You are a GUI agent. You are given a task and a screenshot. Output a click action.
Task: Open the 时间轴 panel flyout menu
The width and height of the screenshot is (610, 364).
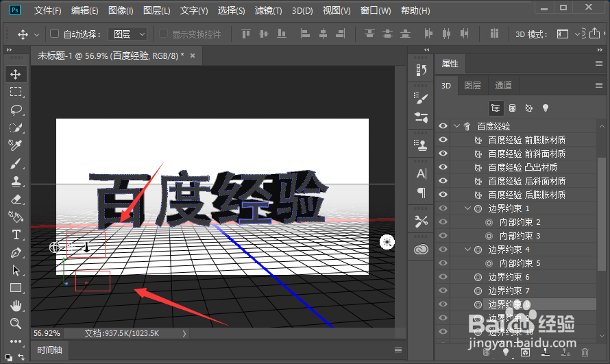coord(398,350)
